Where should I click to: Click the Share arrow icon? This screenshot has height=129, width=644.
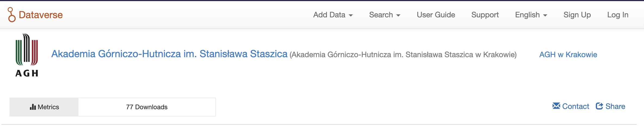(599, 106)
